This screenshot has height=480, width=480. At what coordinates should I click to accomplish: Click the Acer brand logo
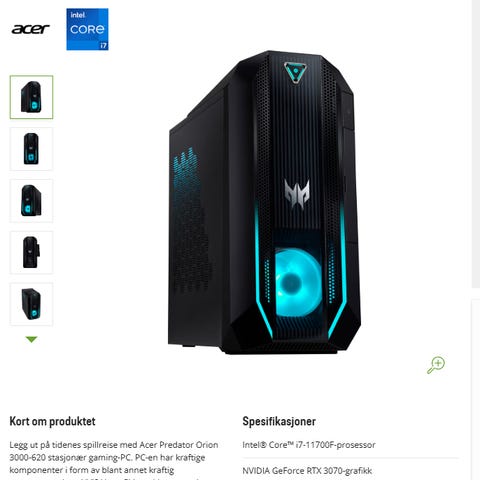pyautogui.click(x=30, y=29)
